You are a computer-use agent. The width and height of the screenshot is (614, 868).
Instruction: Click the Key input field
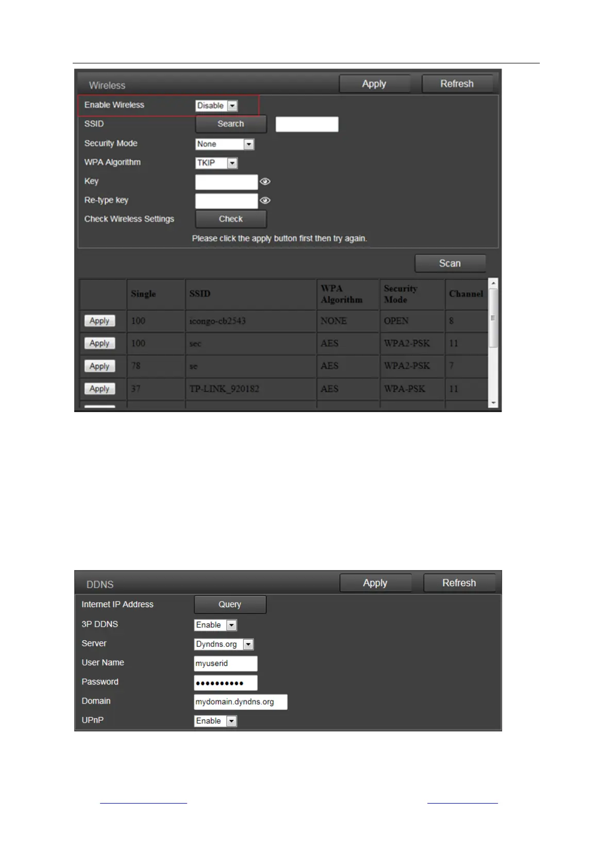click(x=226, y=182)
